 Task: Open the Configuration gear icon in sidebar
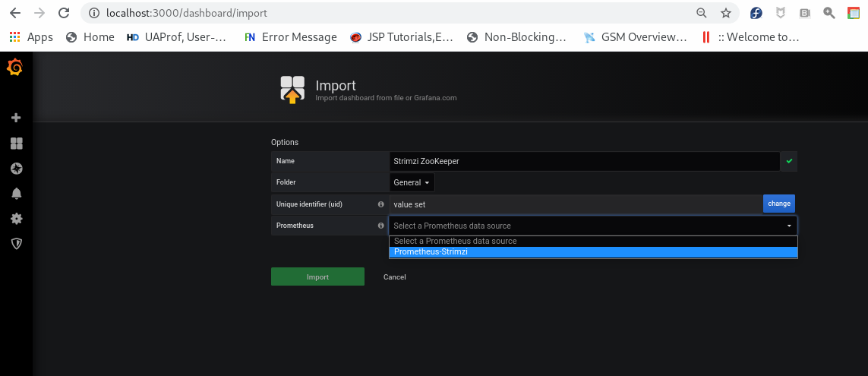(16, 218)
